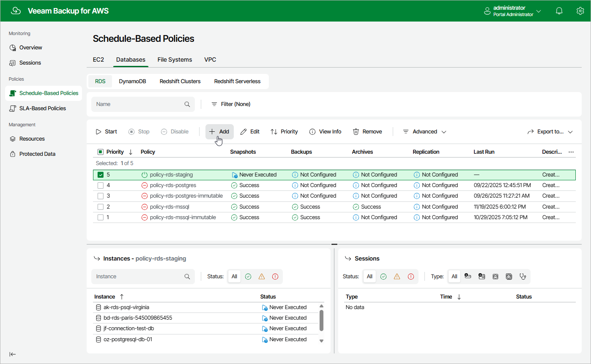Click the horizontal pane splitter handle

334,244
